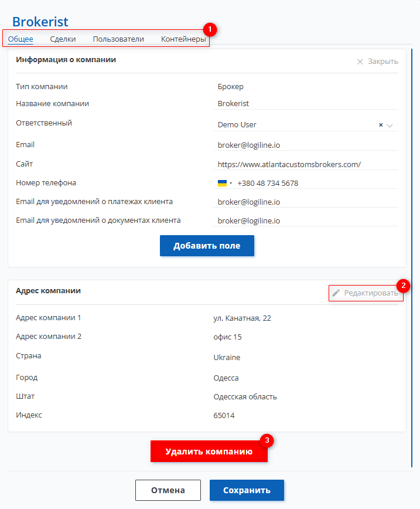Open the Demo User responsible combo box
The width and height of the screenshot is (420, 509).
306,125
